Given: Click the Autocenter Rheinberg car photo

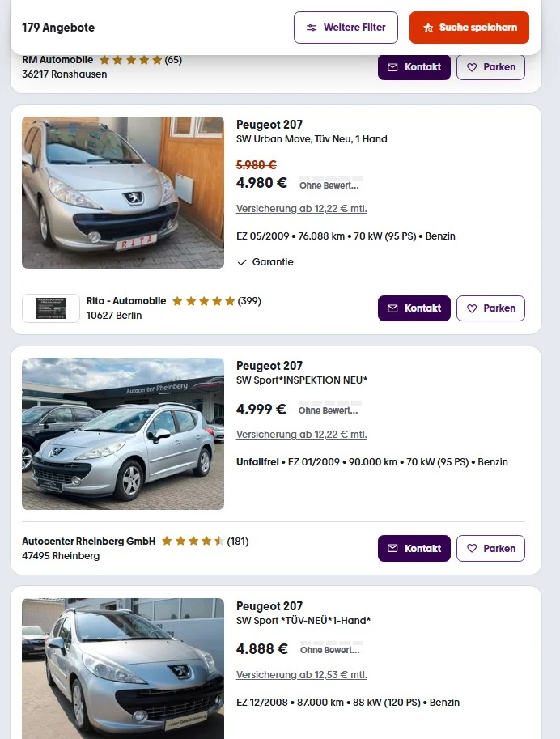Looking at the screenshot, I should (x=122, y=434).
